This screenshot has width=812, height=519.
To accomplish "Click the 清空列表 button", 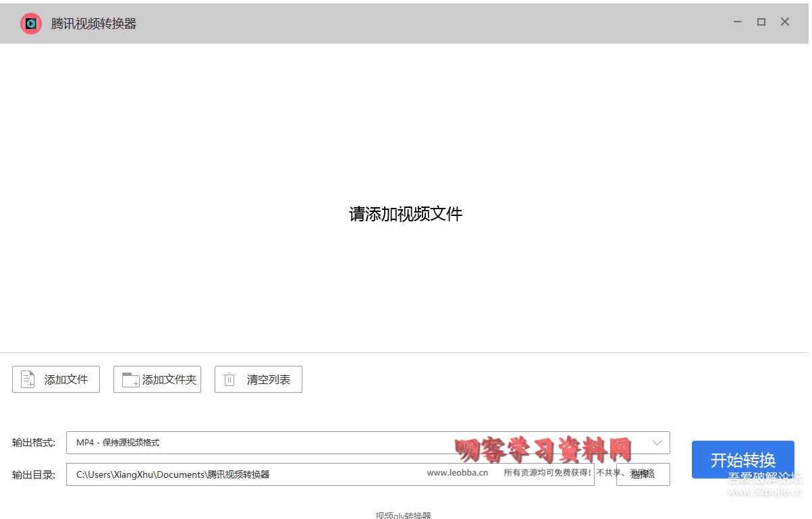I will click(259, 379).
